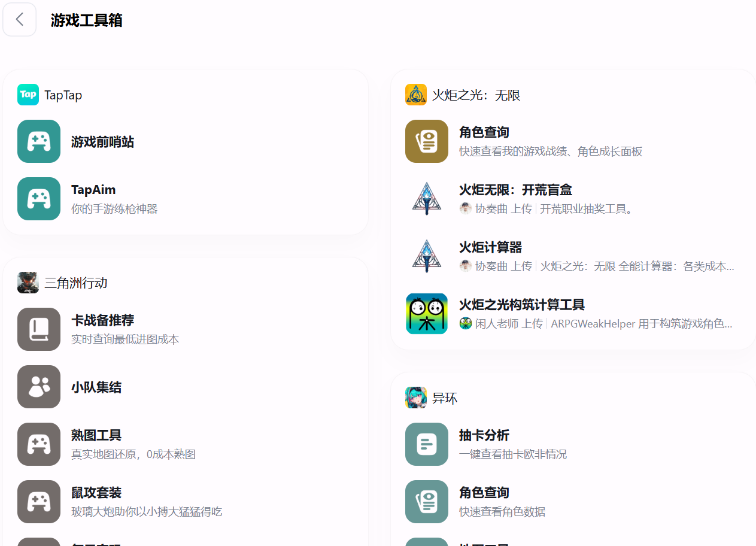Click the 快速查看角色数据 description

point(502,512)
